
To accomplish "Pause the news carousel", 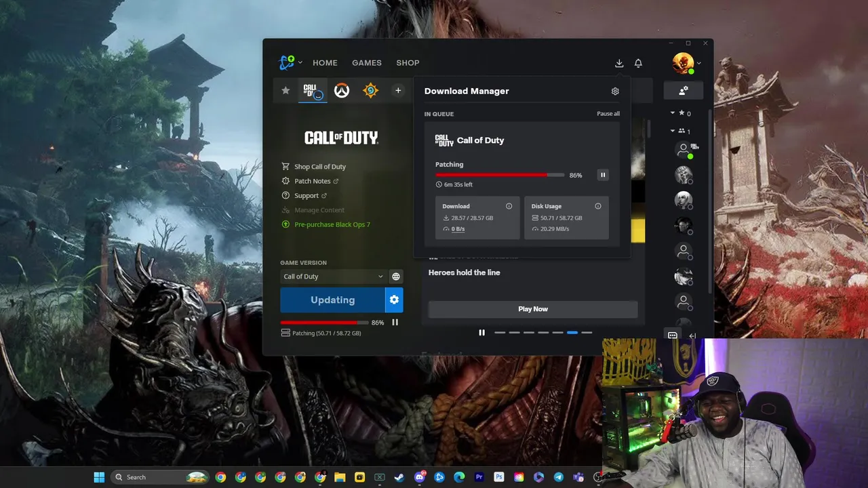I will (x=481, y=333).
